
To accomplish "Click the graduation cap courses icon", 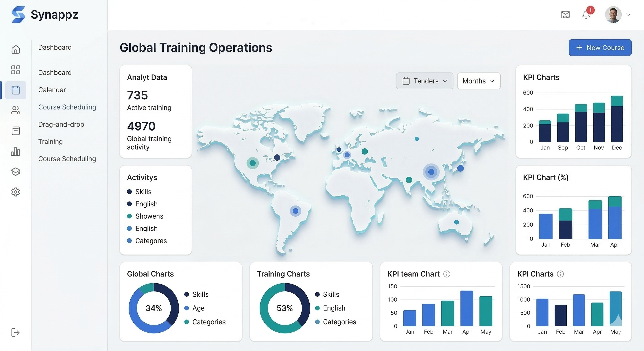I will 16,172.
